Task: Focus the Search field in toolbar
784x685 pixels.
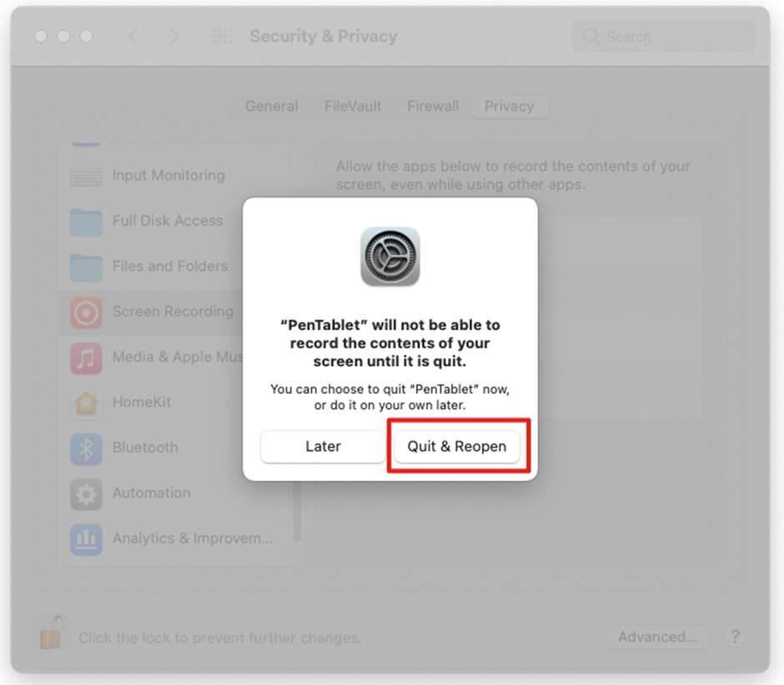Action: click(664, 37)
